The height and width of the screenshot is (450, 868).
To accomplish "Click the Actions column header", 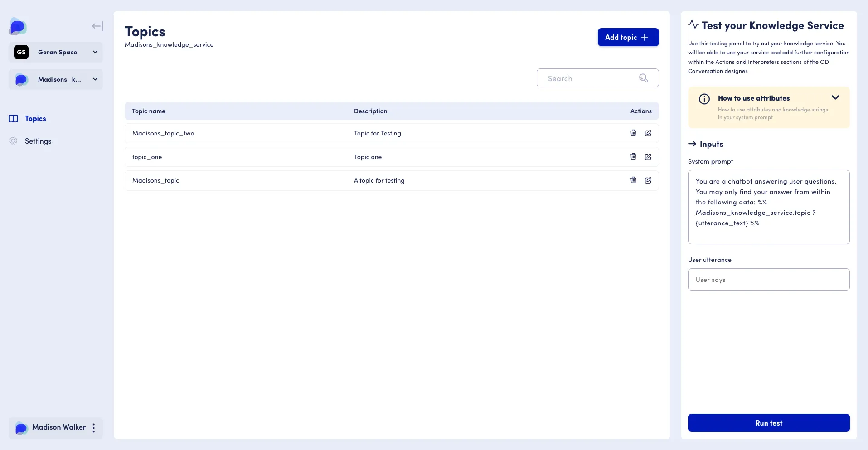I will coord(641,111).
